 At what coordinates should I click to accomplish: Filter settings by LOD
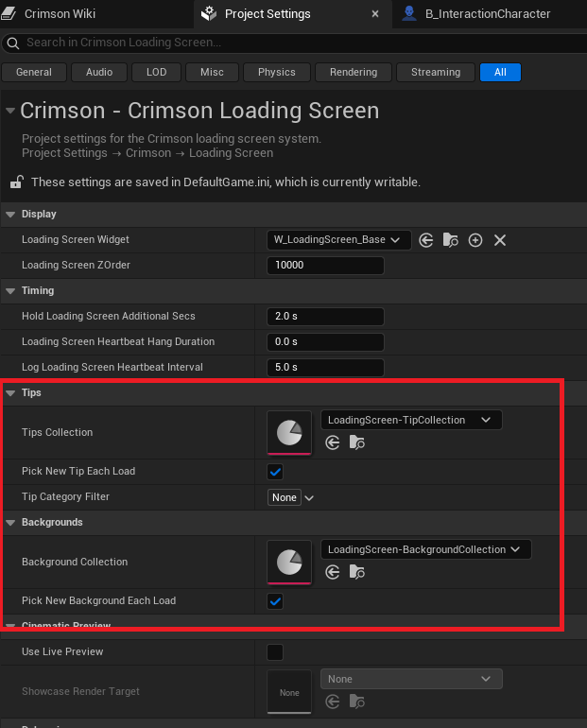coord(156,72)
